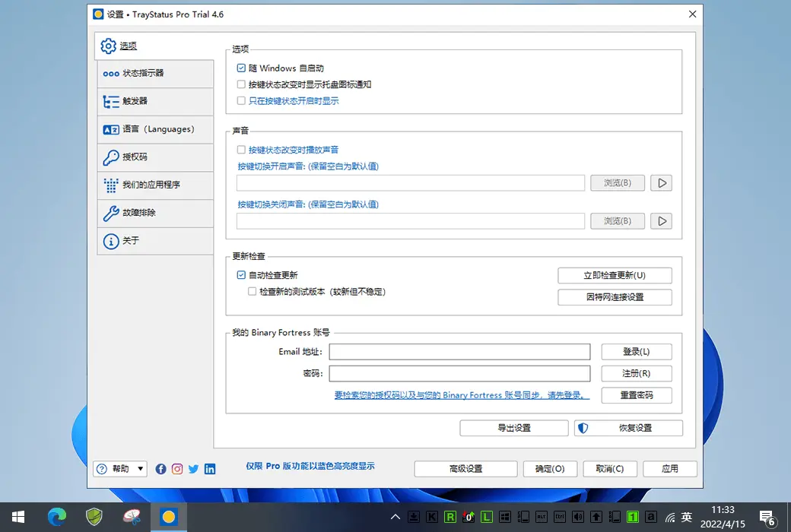791x532 pixels.
Task: Play the key-on sound preview
Action: (x=662, y=183)
